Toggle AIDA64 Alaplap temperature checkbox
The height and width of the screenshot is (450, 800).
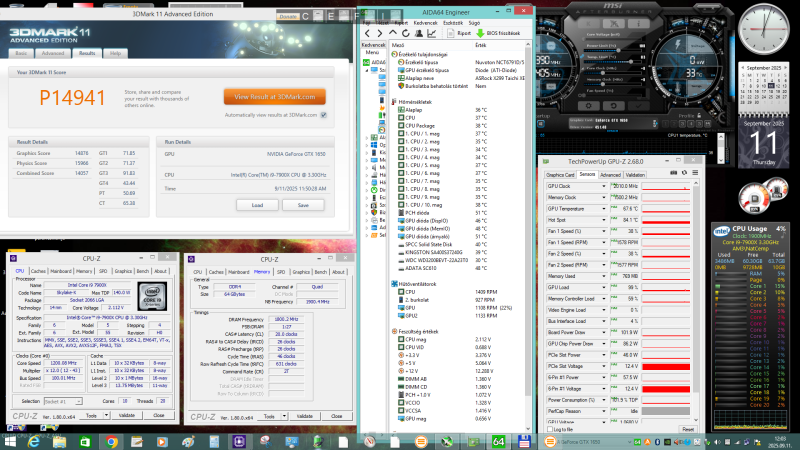point(401,110)
